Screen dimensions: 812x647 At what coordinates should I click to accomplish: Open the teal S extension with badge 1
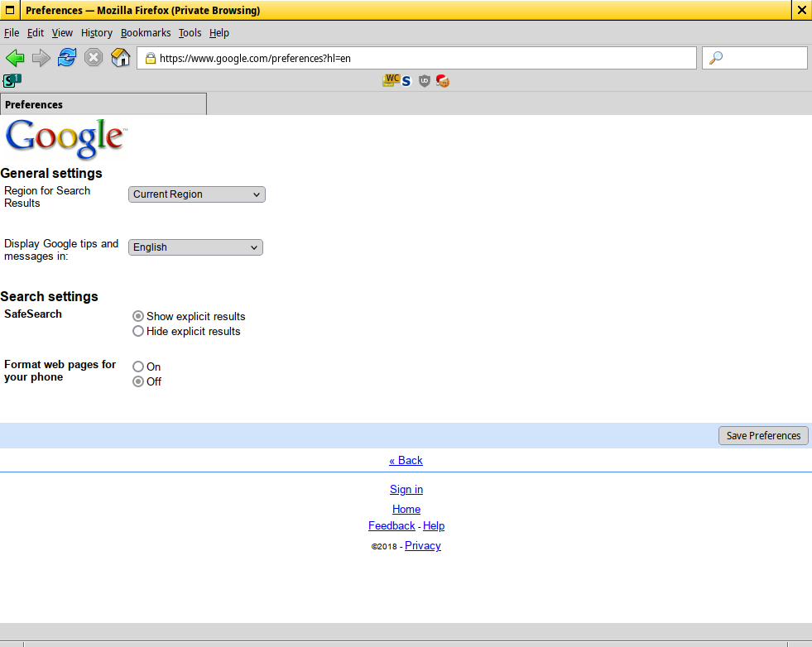pos(12,80)
